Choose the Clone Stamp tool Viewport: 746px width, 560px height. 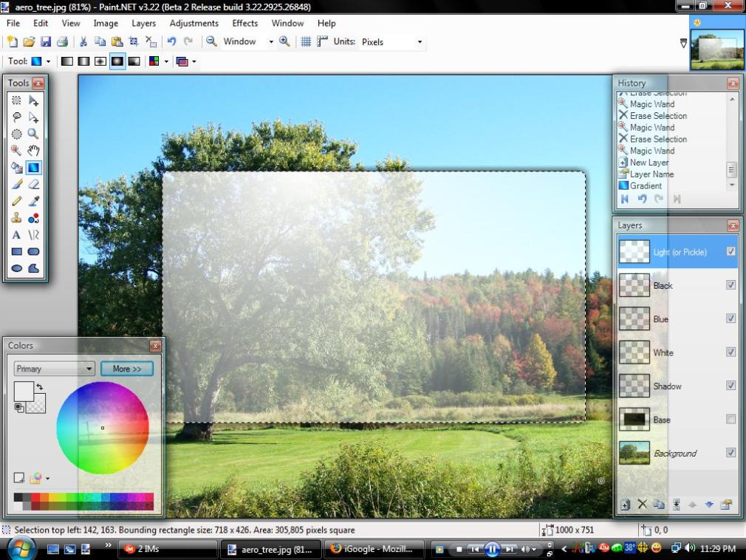tap(16, 218)
